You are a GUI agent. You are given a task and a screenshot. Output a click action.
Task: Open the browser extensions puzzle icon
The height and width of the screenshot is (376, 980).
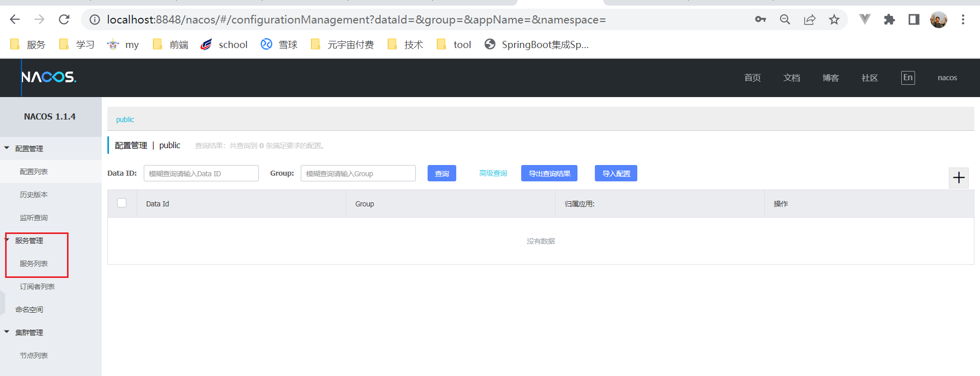[x=889, y=20]
